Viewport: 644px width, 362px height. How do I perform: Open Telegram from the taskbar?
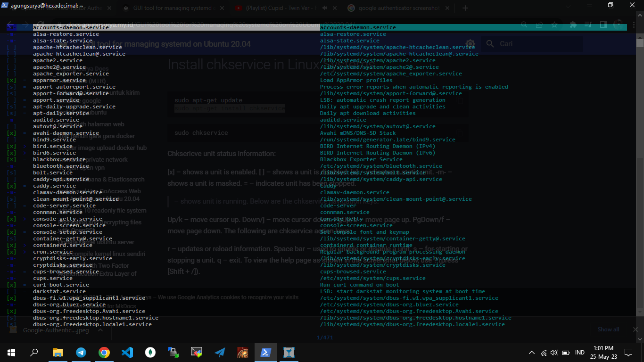click(81, 352)
